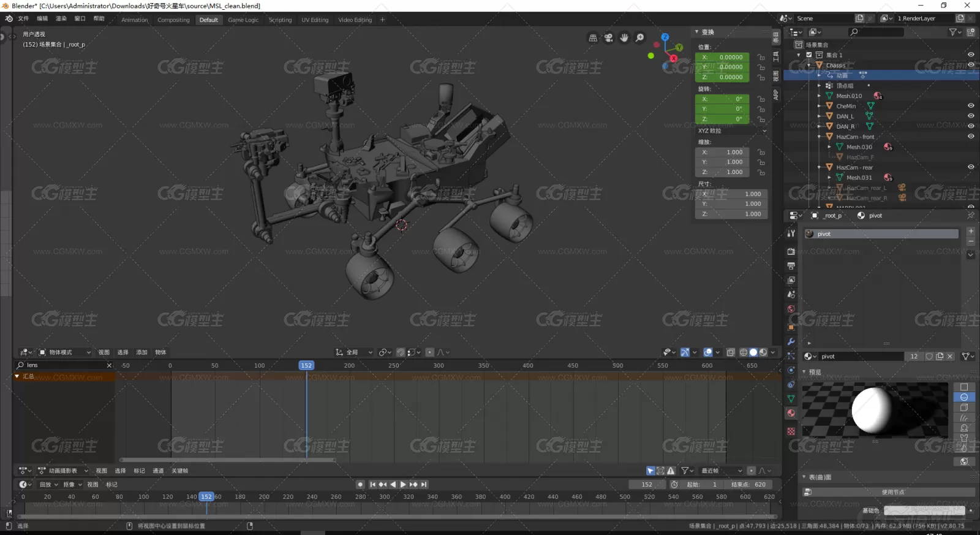Open the outliner filter dropdown

[956, 32]
